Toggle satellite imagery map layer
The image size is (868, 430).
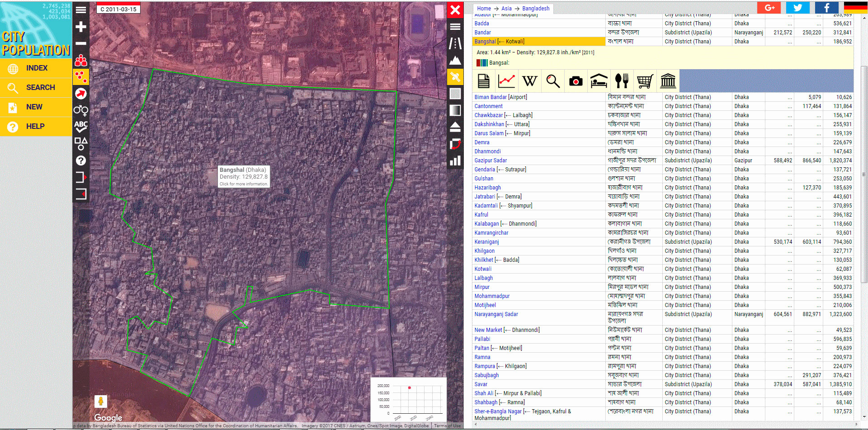(x=455, y=77)
